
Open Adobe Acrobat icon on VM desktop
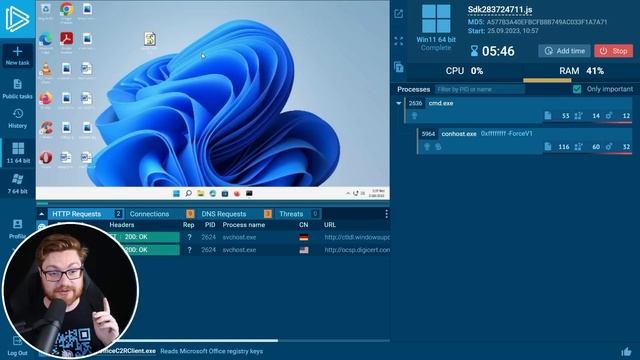[67, 39]
